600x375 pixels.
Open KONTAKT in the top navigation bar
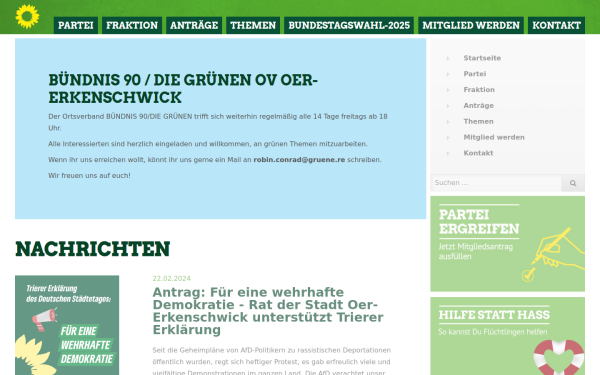click(556, 25)
